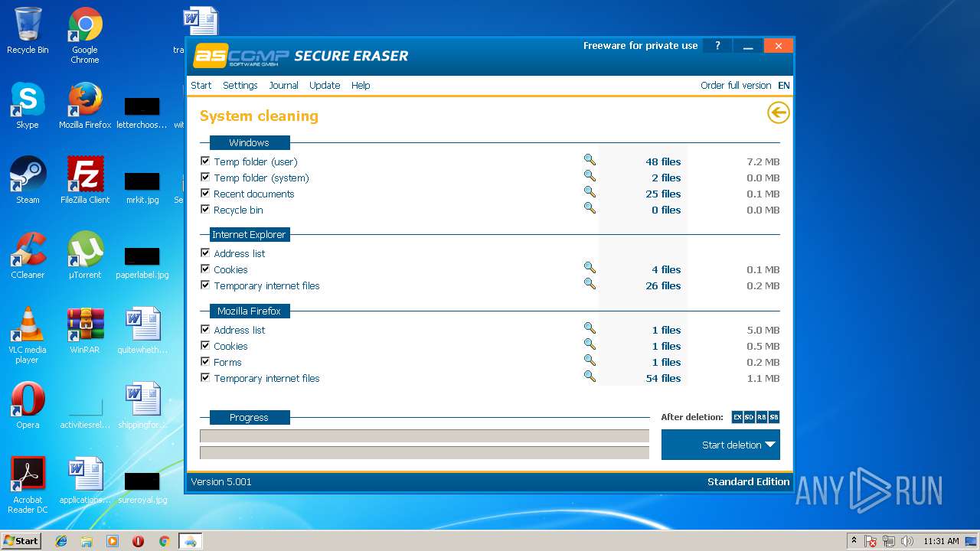This screenshot has height=551, width=980.
Task: Select the EX after-deletion option
Action: (737, 417)
